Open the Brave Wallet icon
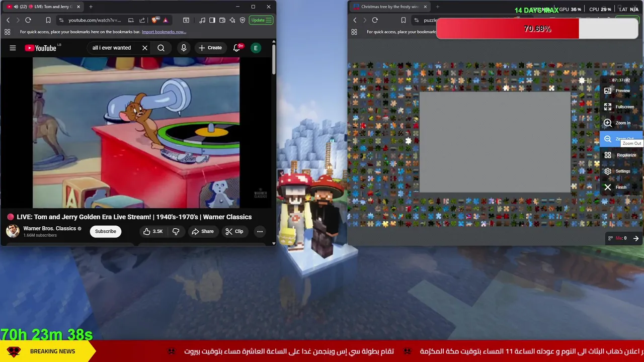Image resolution: width=644 pixels, height=362 pixels. [222, 20]
